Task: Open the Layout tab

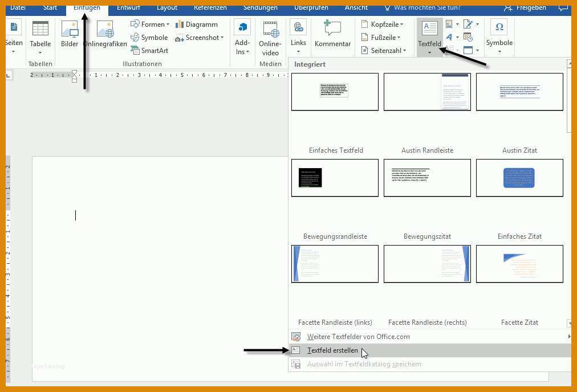Action: pos(166,8)
